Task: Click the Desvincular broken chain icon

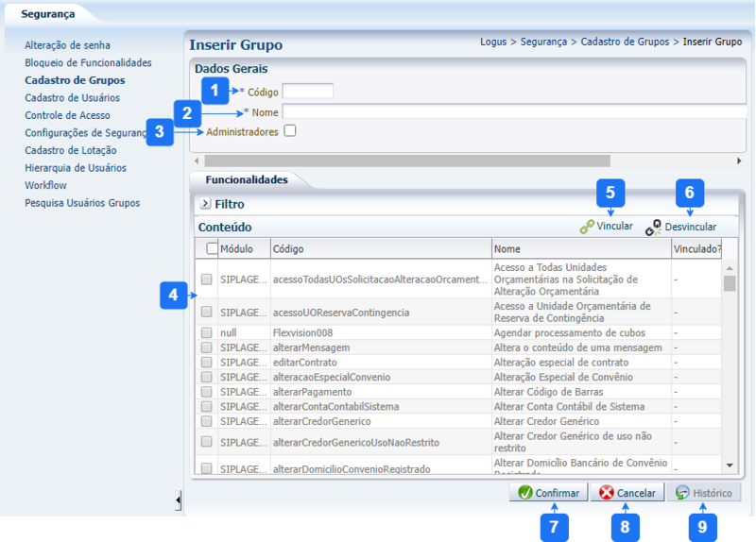Action: coord(653,228)
